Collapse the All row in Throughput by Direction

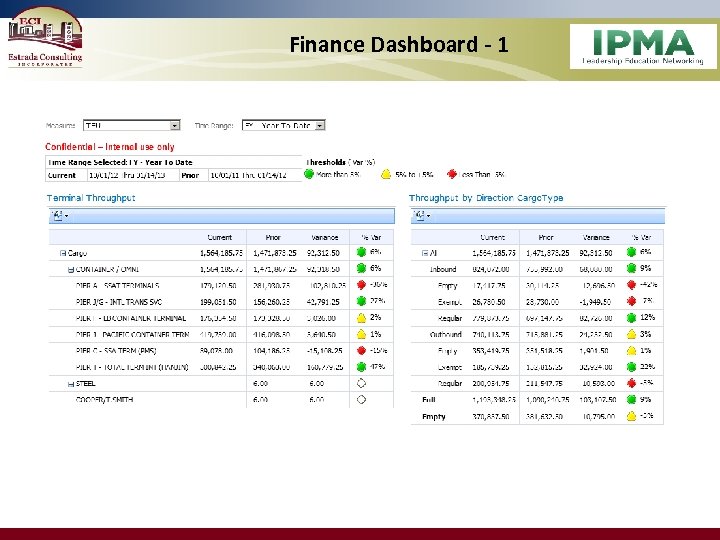pos(425,253)
